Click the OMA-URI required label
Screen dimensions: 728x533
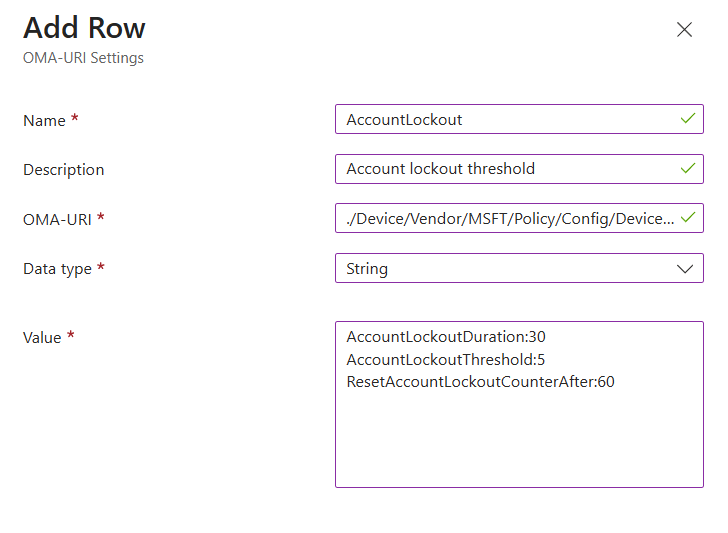click(x=57, y=219)
